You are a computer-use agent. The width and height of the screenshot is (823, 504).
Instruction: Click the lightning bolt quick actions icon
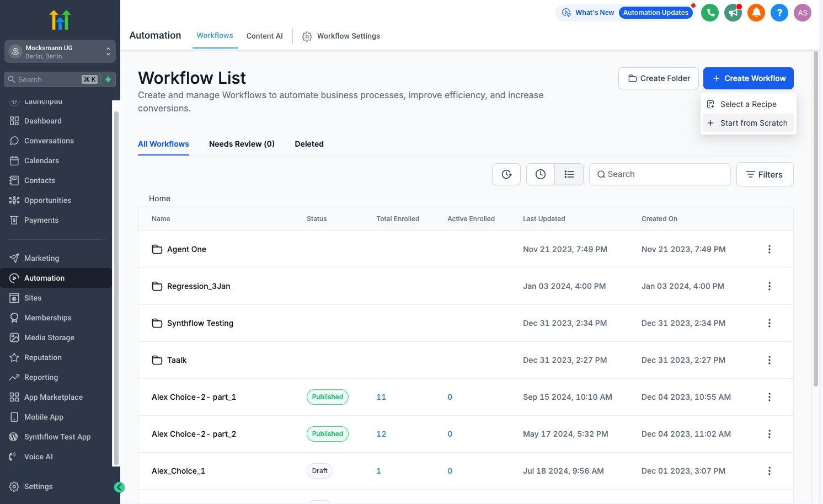[109, 79]
